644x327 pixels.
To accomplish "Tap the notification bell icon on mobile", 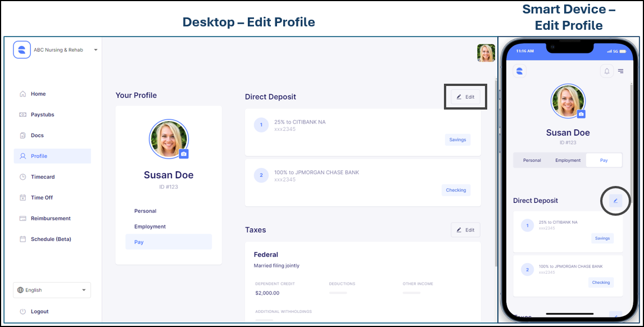I will (x=606, y=71).
